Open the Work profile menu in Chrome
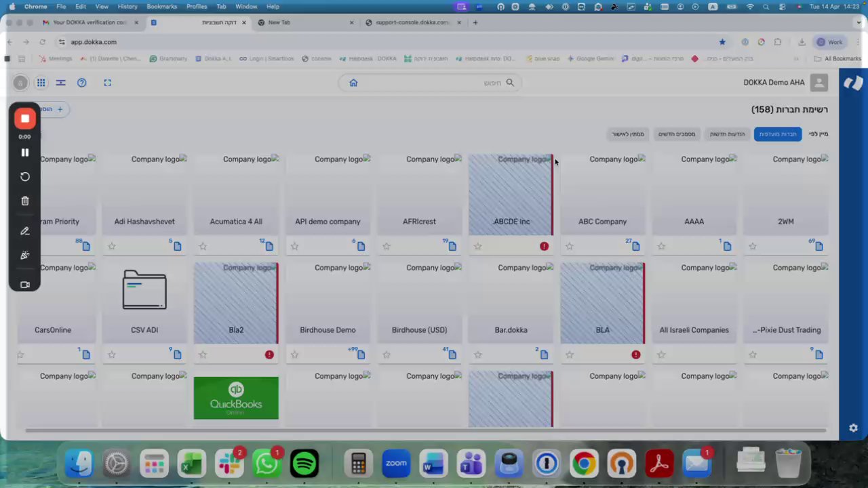The height and width of the screenshot is (488, 868). (x=830, y=42)
